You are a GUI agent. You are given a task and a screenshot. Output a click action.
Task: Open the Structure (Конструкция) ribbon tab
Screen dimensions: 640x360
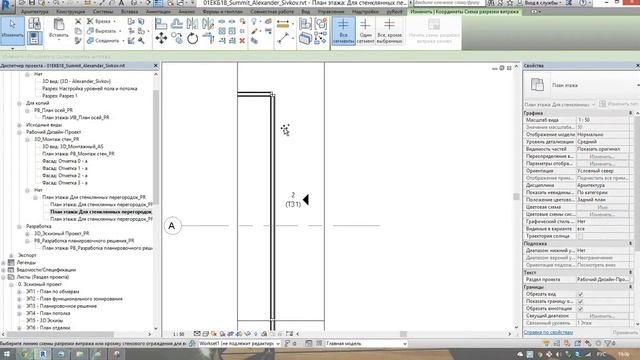71,12
